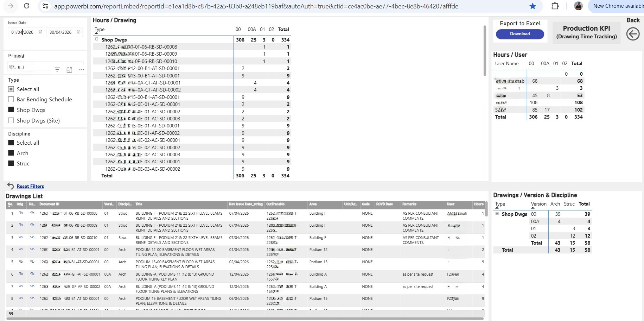Image resolution: width=644 pixels, height=321 pixels.
Task: Collapse Shop Dwgs in Drawings / Version & Discipline
Action: [x=497, y=214]
